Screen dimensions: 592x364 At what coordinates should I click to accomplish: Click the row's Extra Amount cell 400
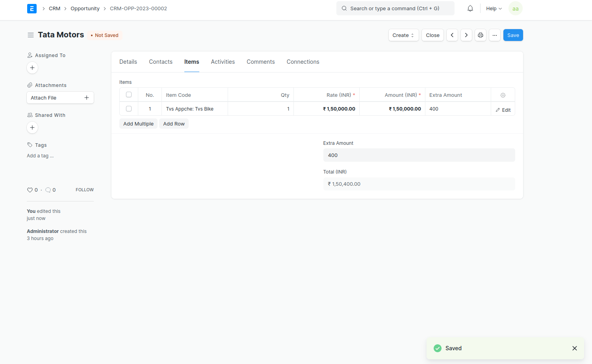458,109
